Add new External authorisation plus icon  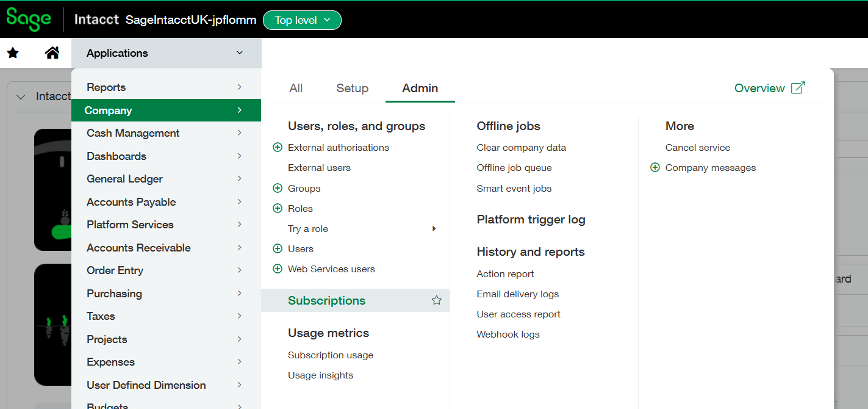click(x=278, y=148)
